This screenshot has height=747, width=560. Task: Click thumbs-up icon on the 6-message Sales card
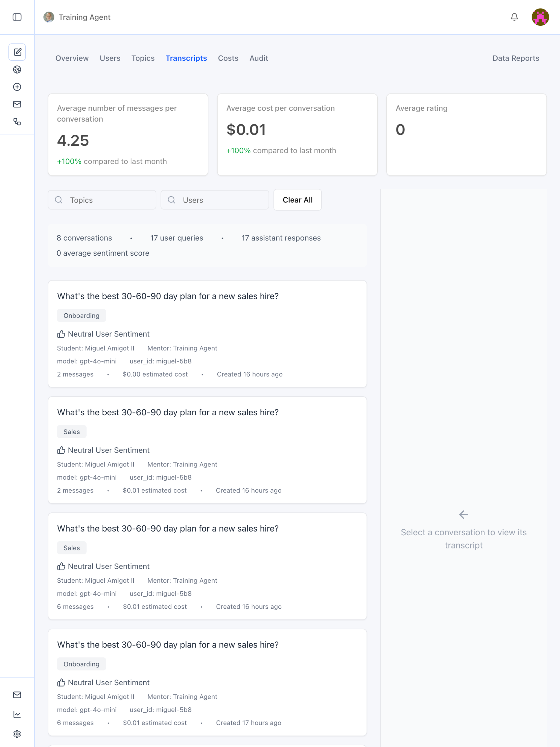pyautogui.click(x=61, y=566)
